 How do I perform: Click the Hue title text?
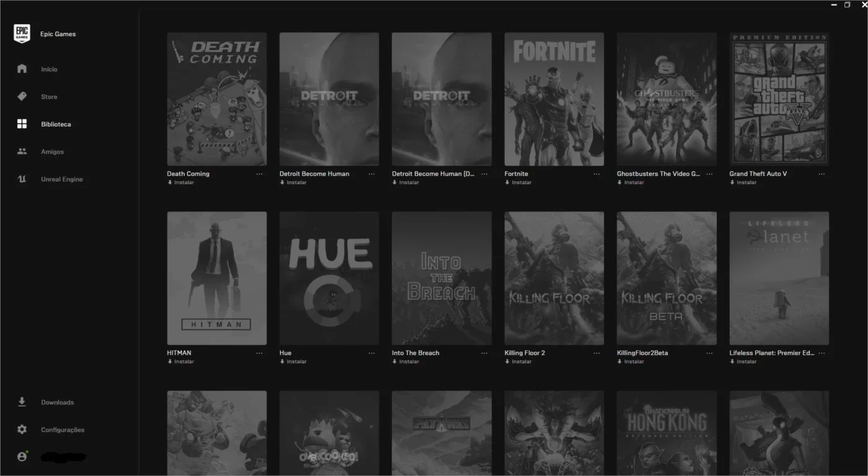(285, 353)
